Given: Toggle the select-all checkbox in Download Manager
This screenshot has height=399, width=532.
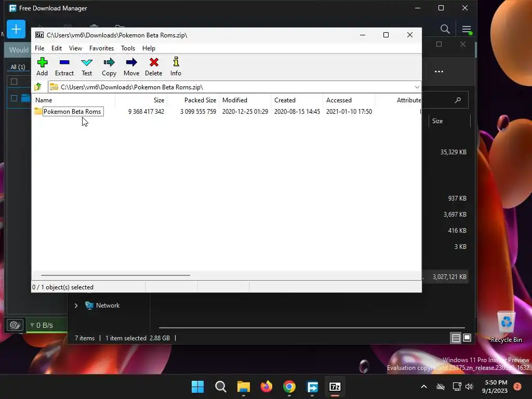Looking at the screenshot, I should (14, 82).
